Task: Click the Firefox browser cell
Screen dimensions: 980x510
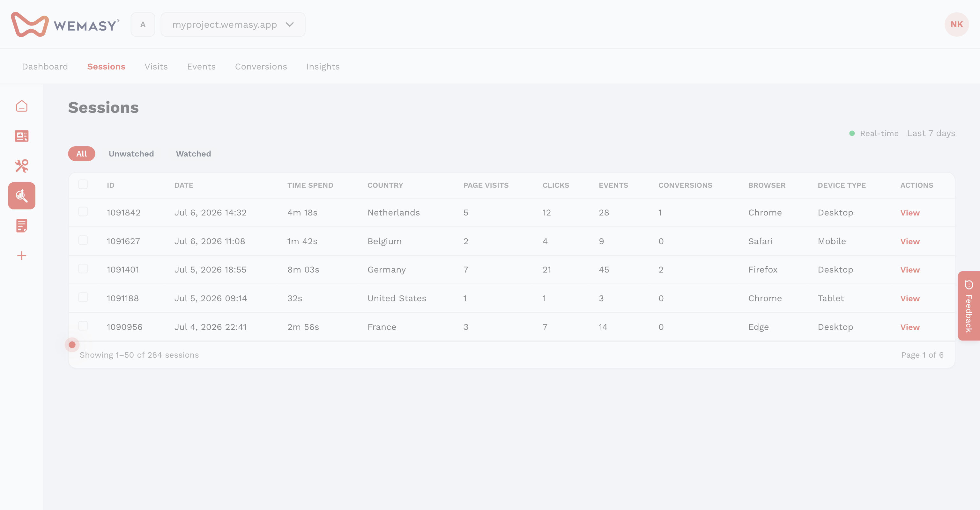Action: tap(762, 269)
